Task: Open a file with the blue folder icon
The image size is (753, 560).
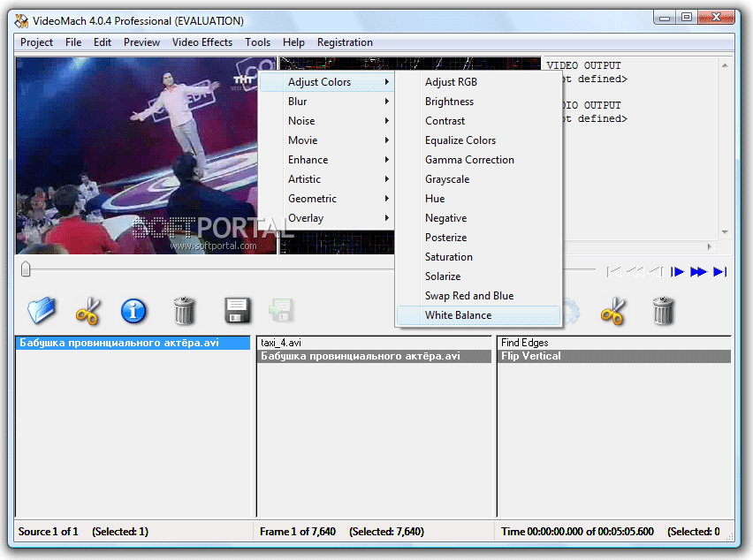Action: coord(42,310)
